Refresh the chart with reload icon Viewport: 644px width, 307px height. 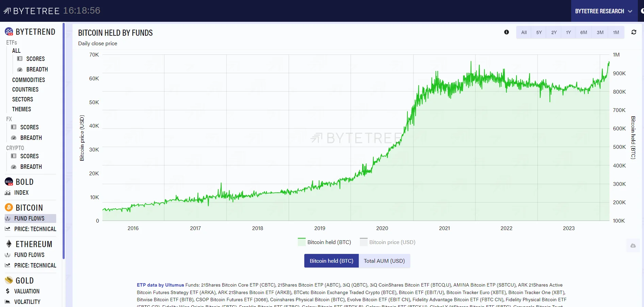pyautogui.click(x=634, y=32)
